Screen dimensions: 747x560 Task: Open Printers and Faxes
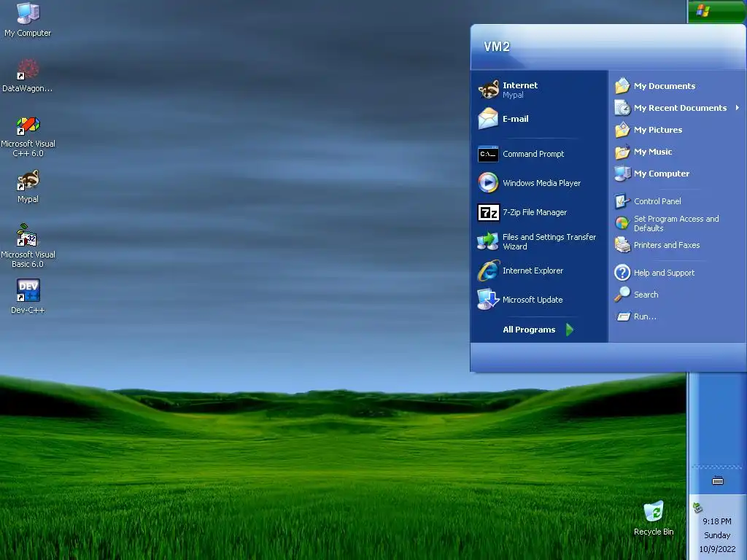pos(678,245)
